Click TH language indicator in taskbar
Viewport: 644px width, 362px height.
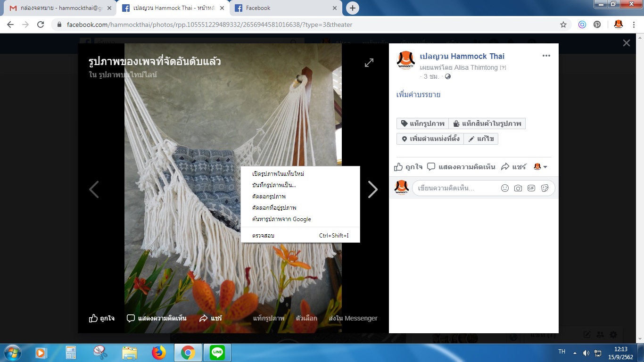(x=561, y=352)
